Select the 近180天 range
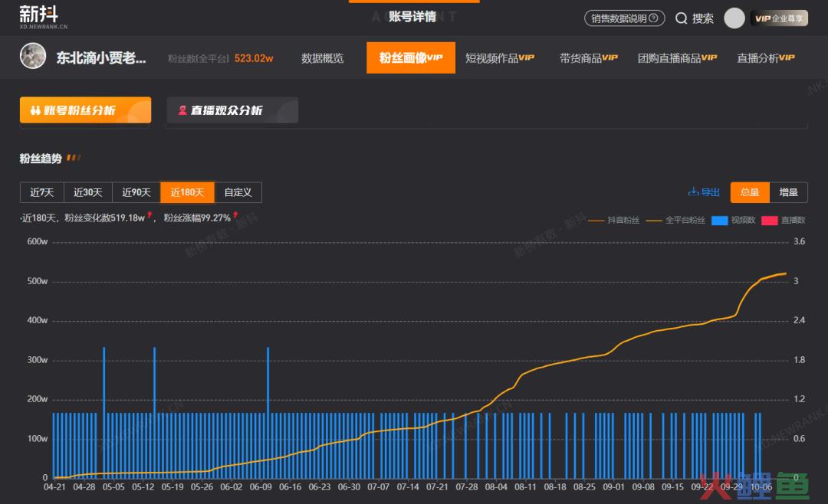828x504 pixels. (x=188, y=192)
